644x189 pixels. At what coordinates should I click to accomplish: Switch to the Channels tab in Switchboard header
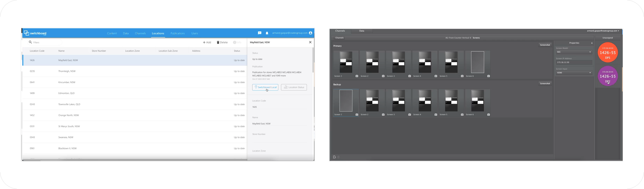tap(140, 33)
